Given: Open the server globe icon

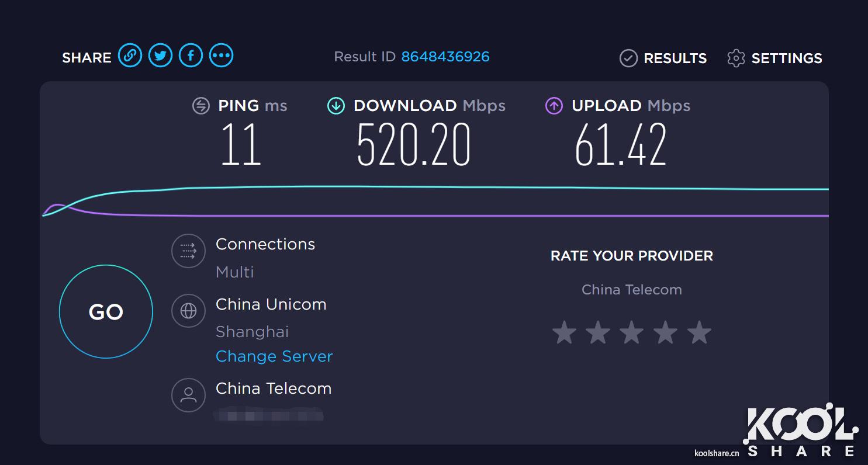Looking at the screenshot, I should tap(188, 310).
